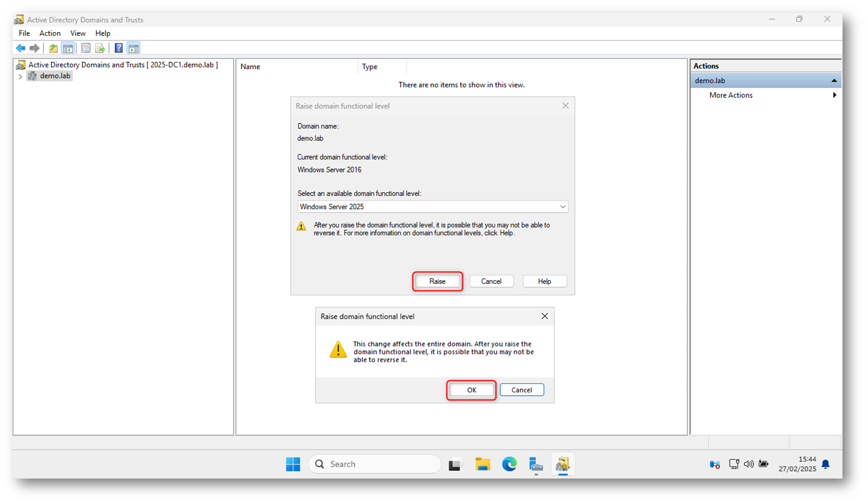Open the notification bell icon
The height and width of the screenshot is (504, 868).
[x=826, y=464]
